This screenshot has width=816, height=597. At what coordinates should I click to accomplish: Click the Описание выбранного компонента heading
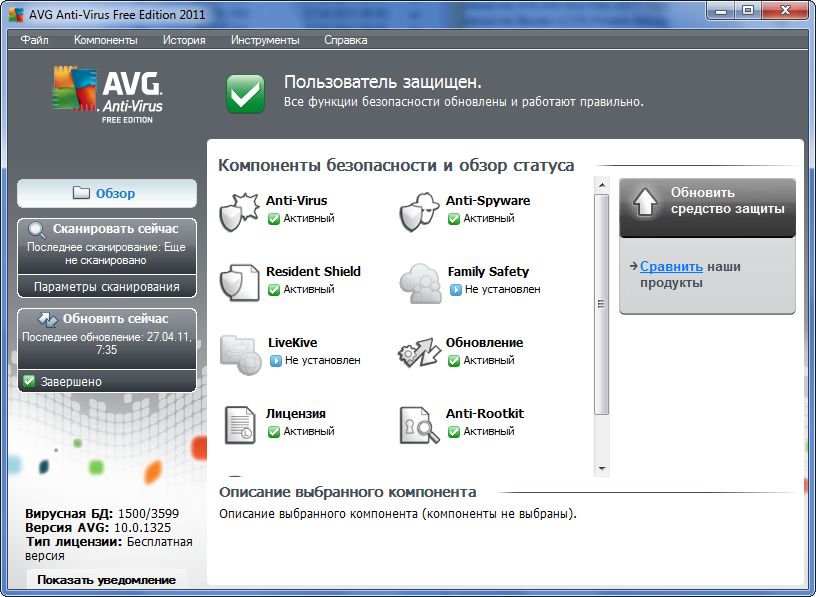347,492
